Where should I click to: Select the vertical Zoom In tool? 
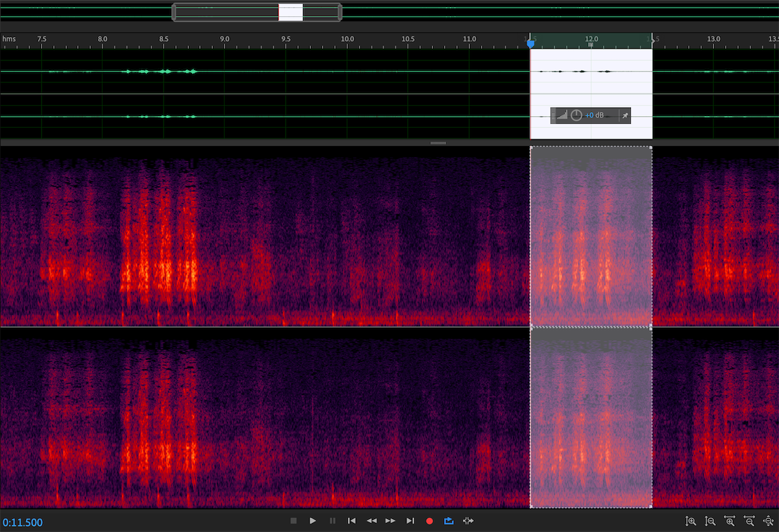(691, 521)
